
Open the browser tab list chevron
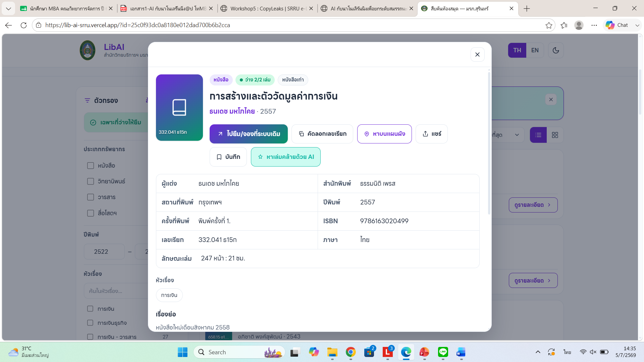tap(8, 8)
